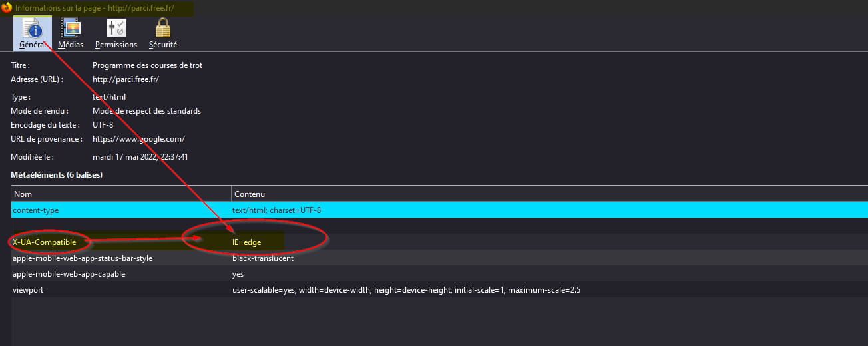Open the Général info icon tab

tap(32, 33)
